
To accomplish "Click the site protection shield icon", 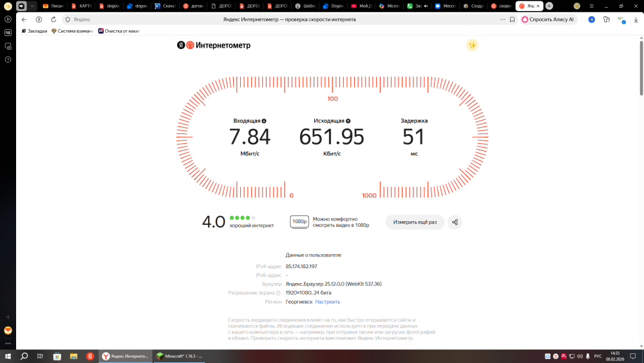I will coord(68,19).
